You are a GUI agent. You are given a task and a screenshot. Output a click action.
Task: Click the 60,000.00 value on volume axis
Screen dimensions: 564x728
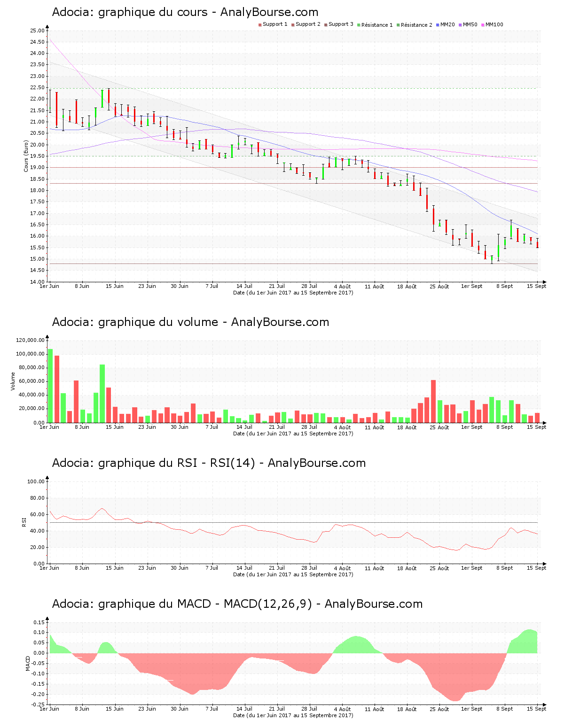[x=32, y=381]
